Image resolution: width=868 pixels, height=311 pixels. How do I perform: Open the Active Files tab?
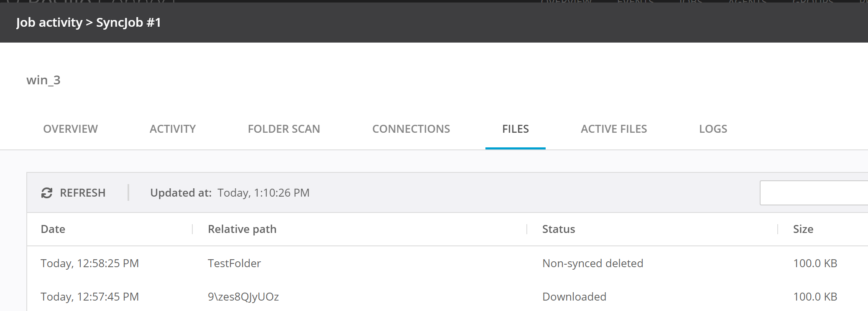tap(613, 129)
